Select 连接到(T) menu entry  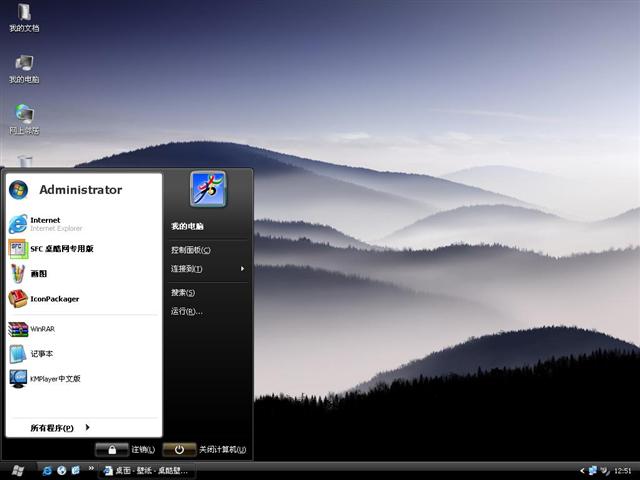pyautogui.click(x=187, y=269)
